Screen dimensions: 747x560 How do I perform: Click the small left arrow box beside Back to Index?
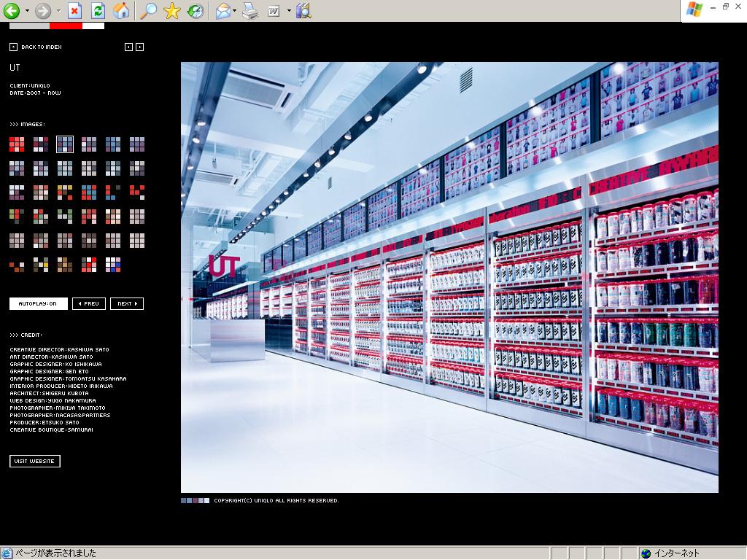click(128, 47)
